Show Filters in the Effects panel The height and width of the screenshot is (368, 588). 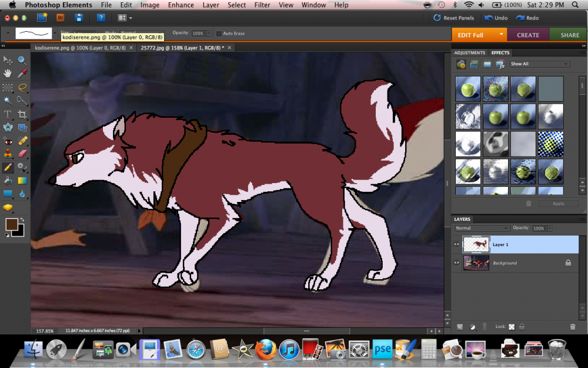[461, 65]
